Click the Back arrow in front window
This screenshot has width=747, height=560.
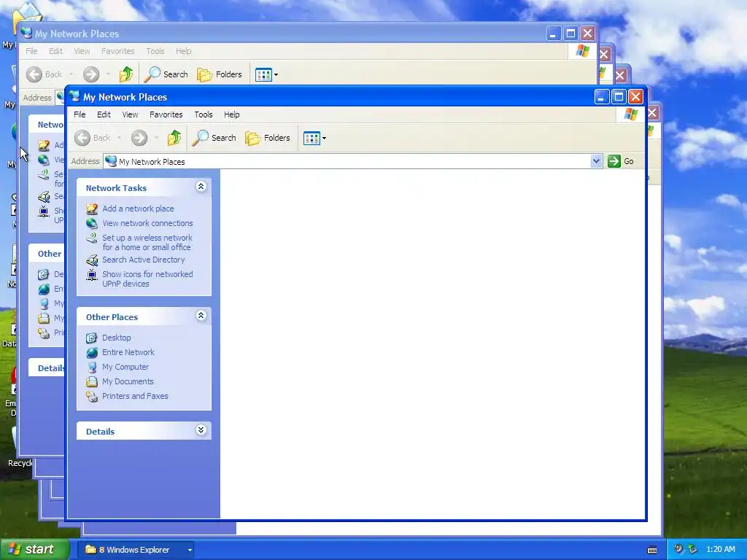(x=82, y=138)
